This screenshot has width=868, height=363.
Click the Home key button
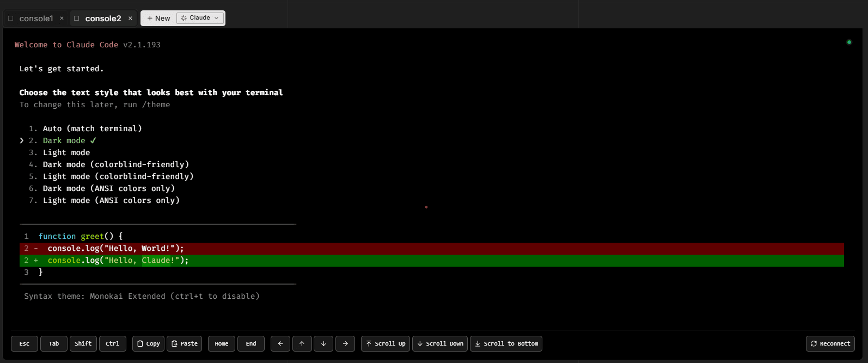coord(222,343)
